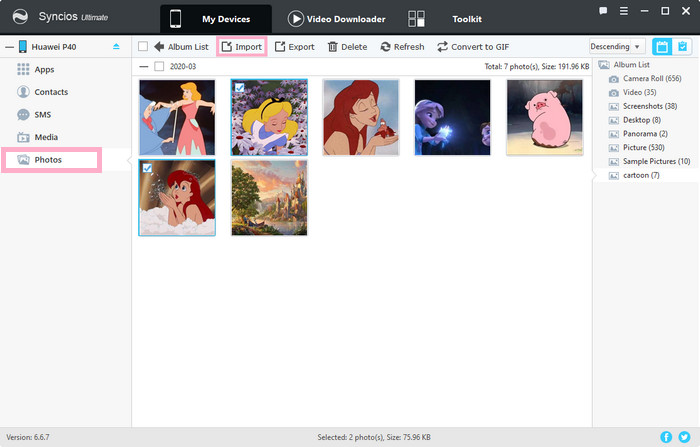This screenshot has height=447, width=700.
Task: Open the My Devices tab
Action: 216,19
